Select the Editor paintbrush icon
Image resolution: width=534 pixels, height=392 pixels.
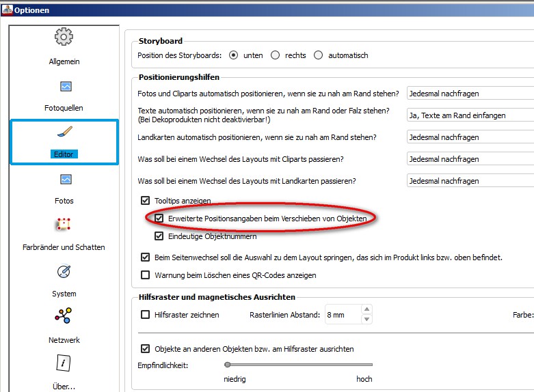[x=65, y=132]
